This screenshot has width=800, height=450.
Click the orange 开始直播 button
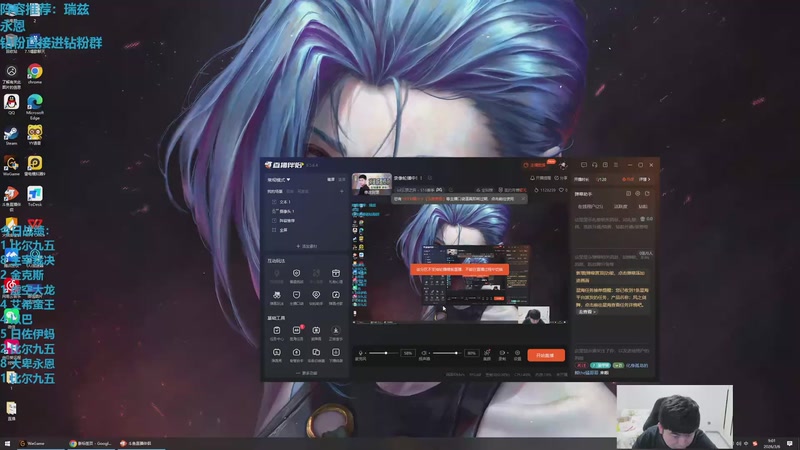(x=545, y=355)
